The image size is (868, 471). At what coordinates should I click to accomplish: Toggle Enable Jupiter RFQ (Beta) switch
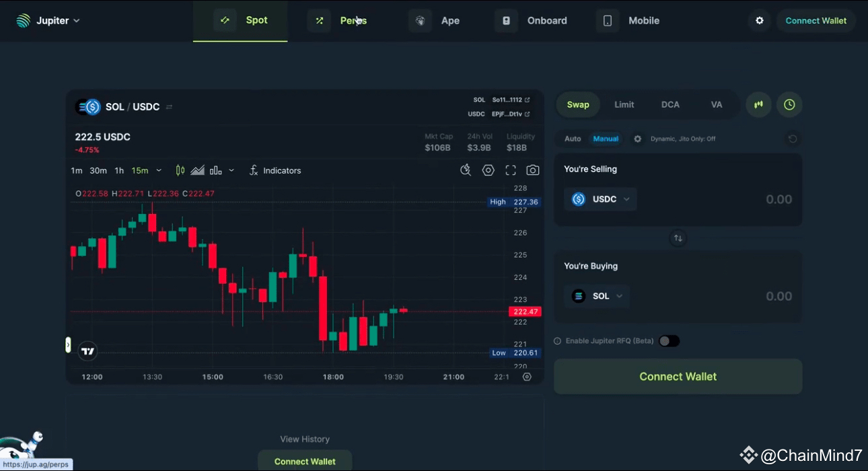click(669, 341)
